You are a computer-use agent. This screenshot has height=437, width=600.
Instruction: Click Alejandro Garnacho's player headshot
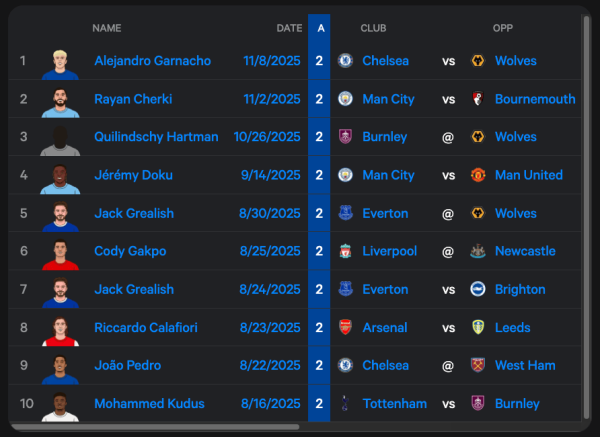point(60,62)
